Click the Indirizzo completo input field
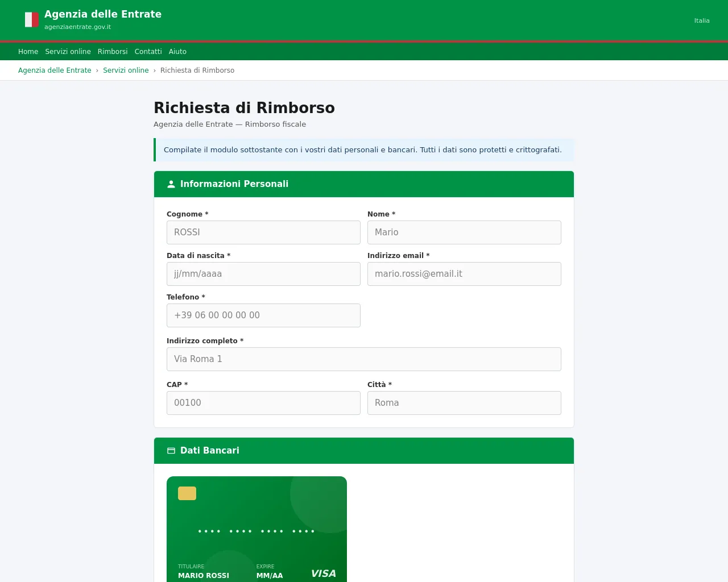728x582 pixels. 364,359
